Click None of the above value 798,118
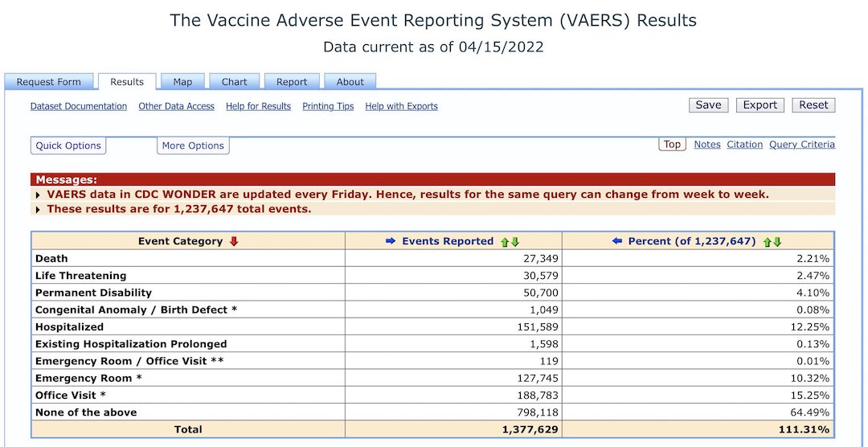 (538, 412)
